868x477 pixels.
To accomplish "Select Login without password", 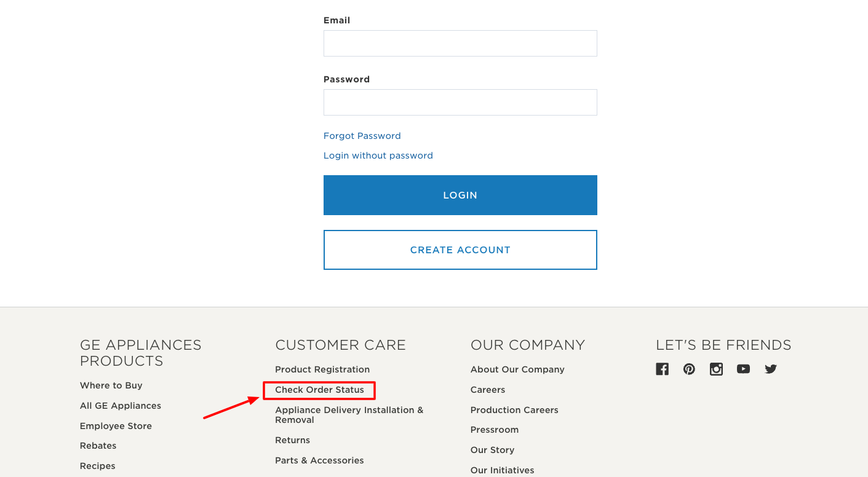I will (x=378, y=155).
